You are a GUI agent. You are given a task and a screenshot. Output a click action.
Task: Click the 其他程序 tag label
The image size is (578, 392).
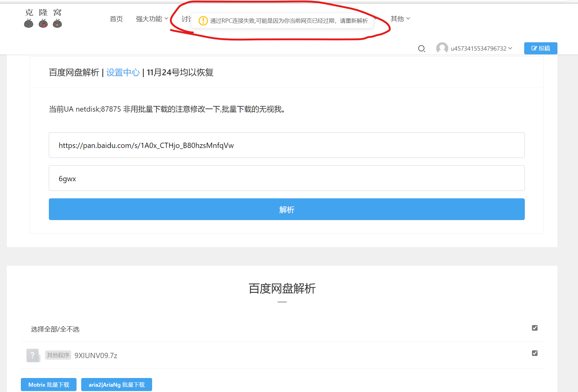click(58, 355)
